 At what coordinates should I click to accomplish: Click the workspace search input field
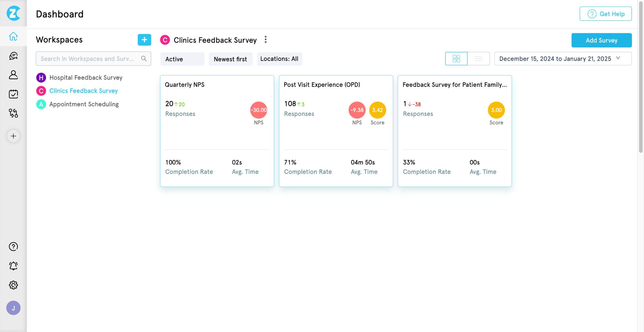[88, 59]
